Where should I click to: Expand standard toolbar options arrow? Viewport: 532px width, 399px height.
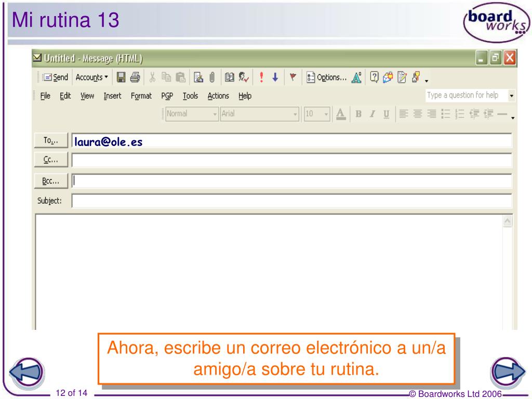point(427,81)
